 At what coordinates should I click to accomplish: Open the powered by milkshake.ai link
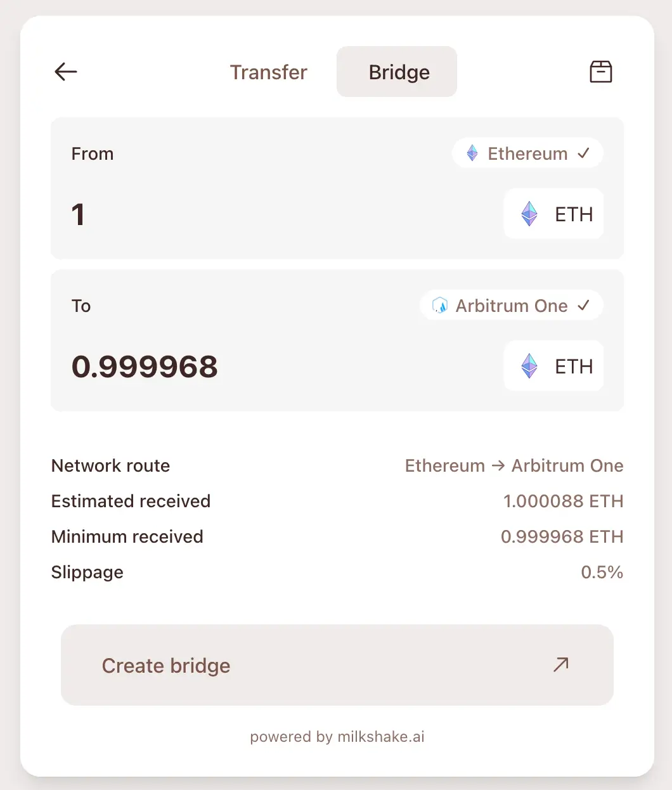337,737
